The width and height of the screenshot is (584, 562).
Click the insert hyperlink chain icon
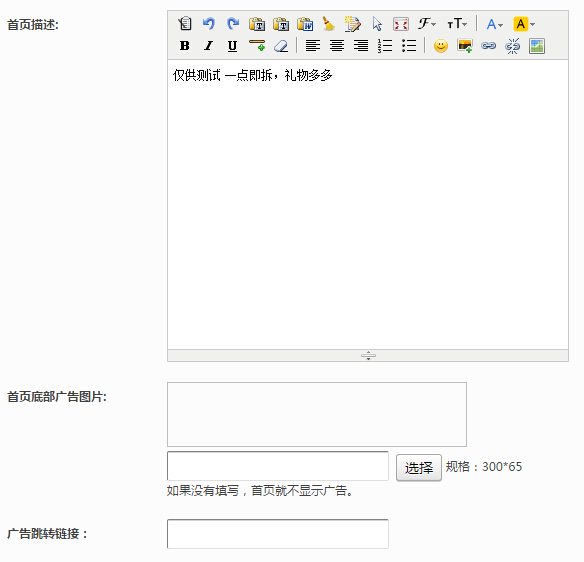[488, 46]
